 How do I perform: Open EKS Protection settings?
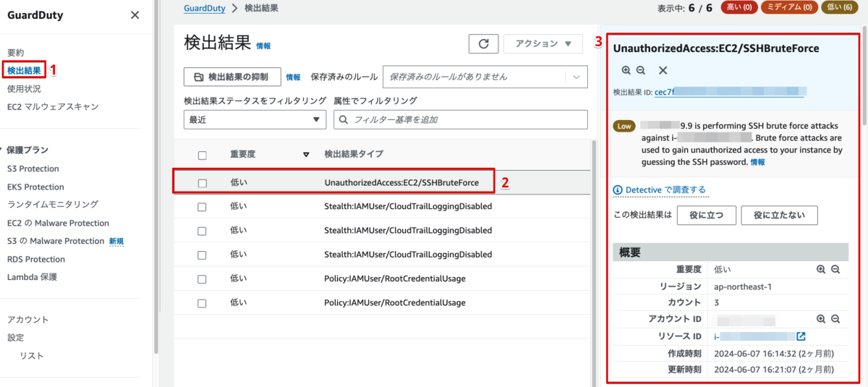tap(35, 187)
